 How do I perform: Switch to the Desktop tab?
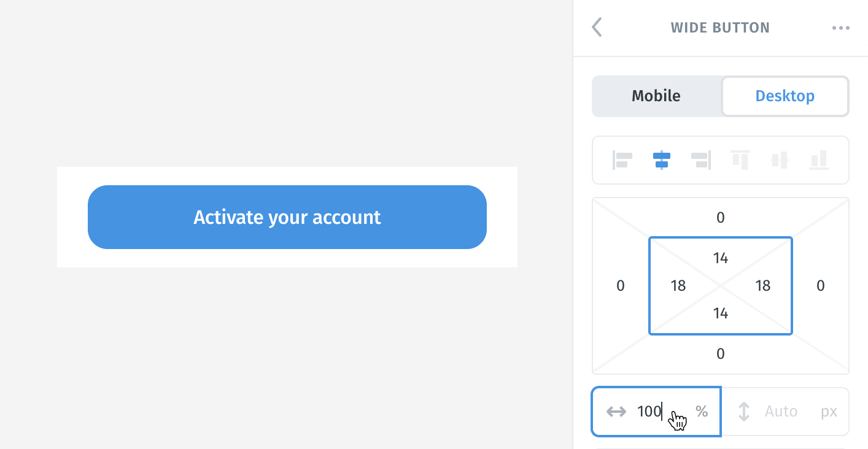click(785, 96)
